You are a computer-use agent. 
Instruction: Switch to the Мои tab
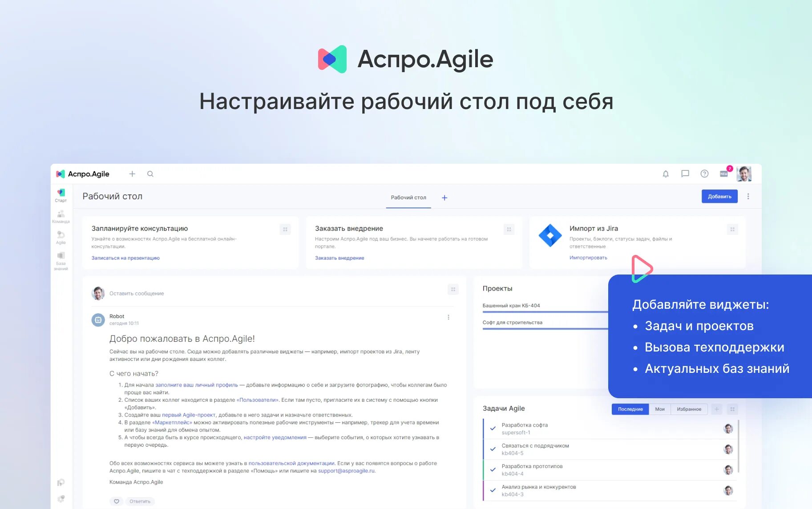tap(660, 409)
